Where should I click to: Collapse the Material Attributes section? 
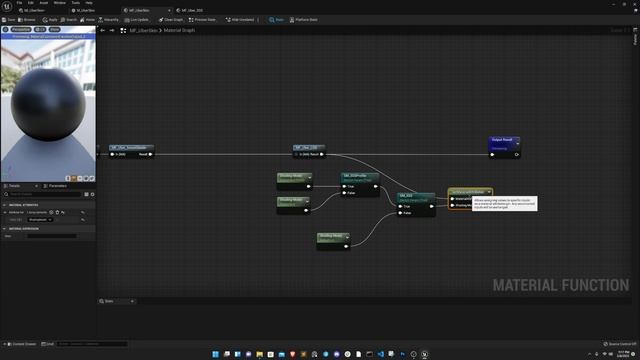[x=4, y=205]
